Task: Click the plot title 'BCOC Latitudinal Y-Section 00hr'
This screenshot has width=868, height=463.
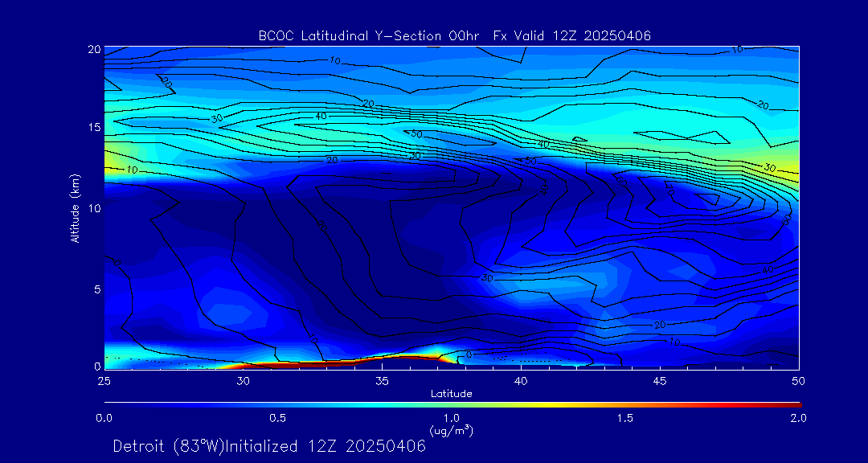Action: (x=370, y=36)
